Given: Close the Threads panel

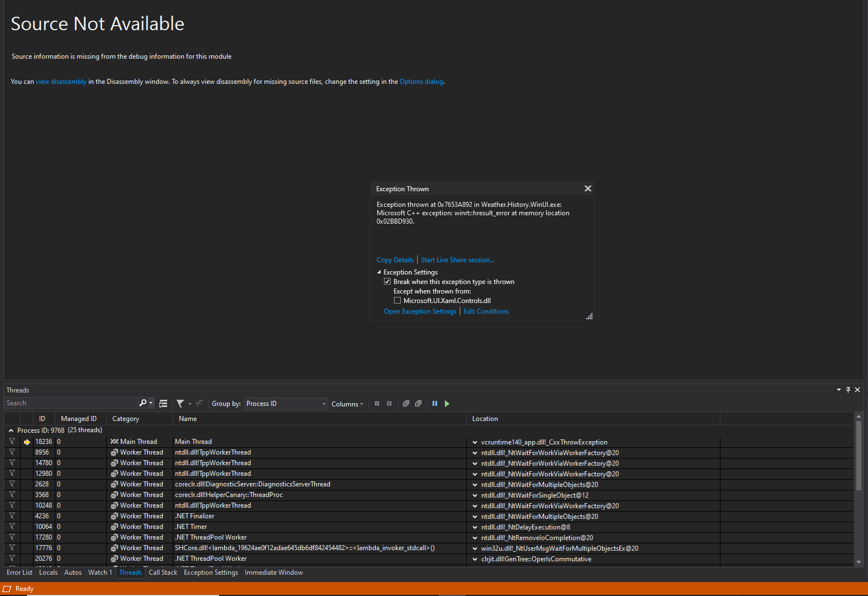Looking at the screenshot, I should [857, 390].
